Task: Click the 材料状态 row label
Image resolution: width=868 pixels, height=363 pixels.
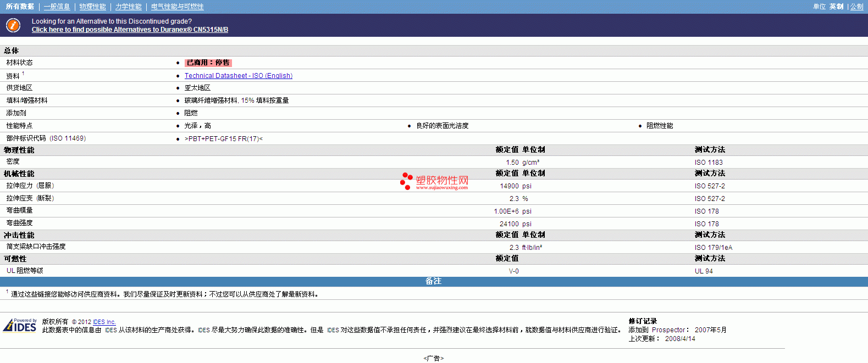Action: pos(19,63)
